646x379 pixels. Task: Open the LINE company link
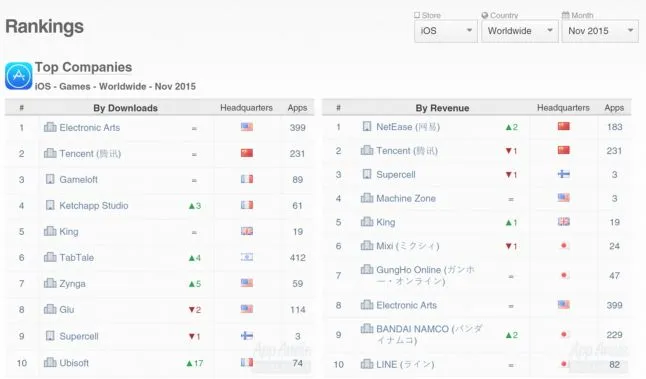(x=405, y=365)
